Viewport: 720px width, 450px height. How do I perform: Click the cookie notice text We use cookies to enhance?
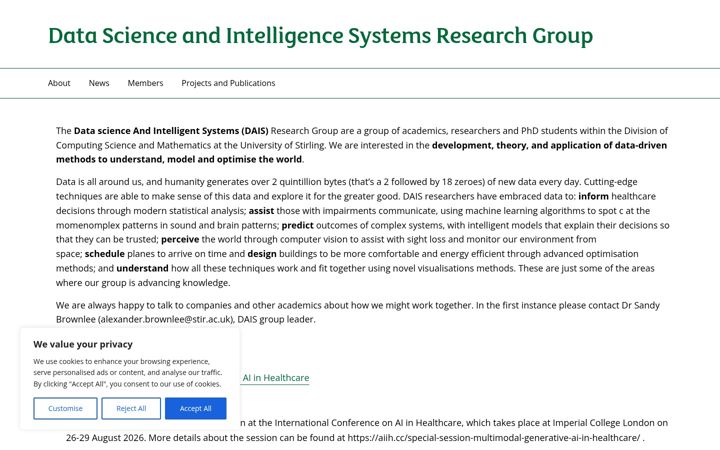click(x=127, y=372)
